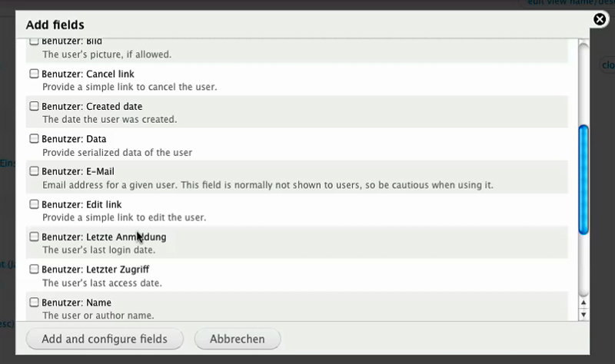Select the Benutzer: Data checkbox

click(x=34, y=139)
